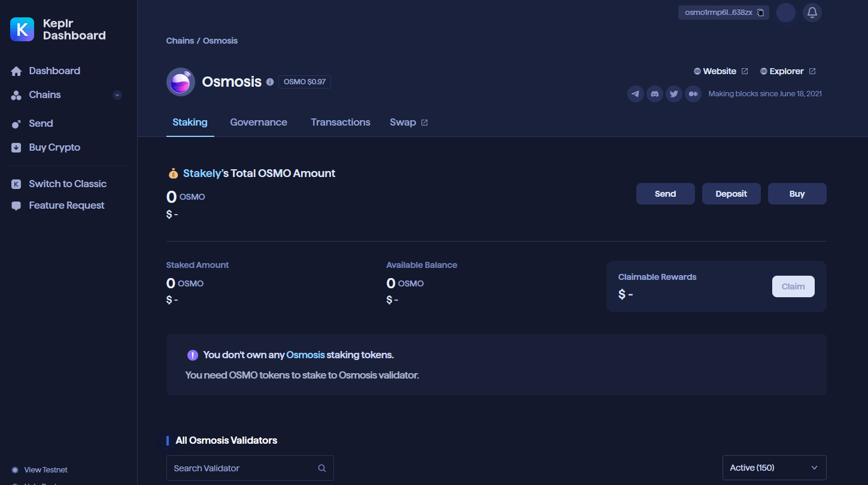This screenshot has width=868, height=485.
Task: Open the Discord social icon
Action: coord(655,94)
